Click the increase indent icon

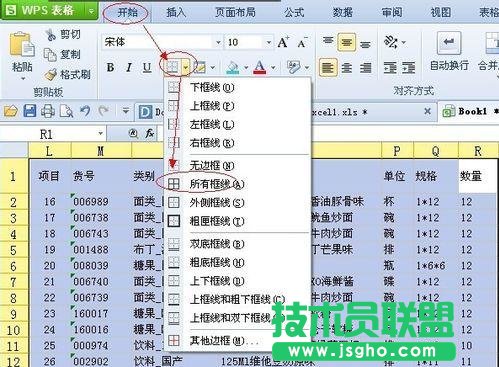click(409, 68)
